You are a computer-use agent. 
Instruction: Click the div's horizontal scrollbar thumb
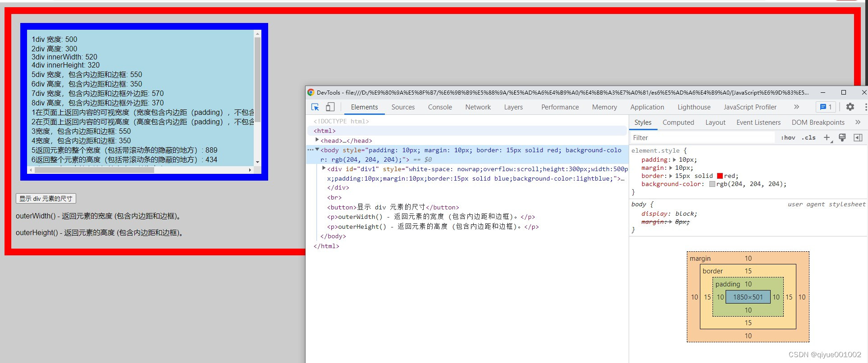point(94,170)
